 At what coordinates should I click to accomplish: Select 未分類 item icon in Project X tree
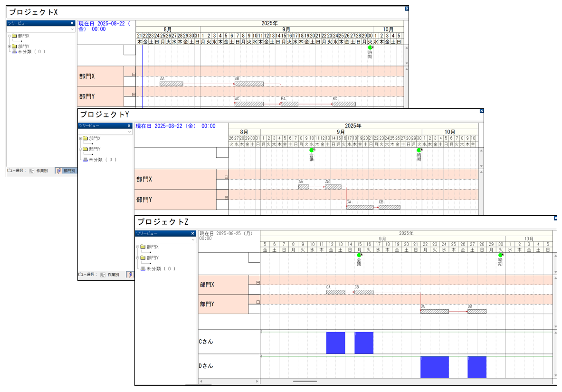tap(14, 51)
